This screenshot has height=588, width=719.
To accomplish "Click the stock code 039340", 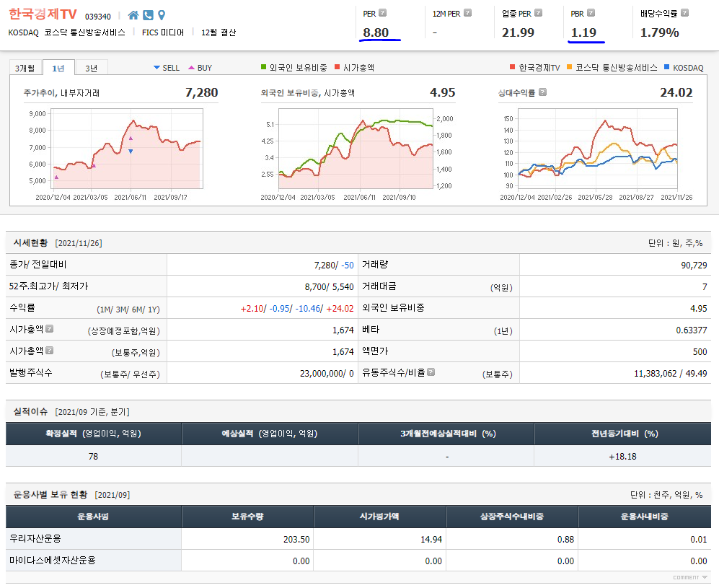I will 97,17.
